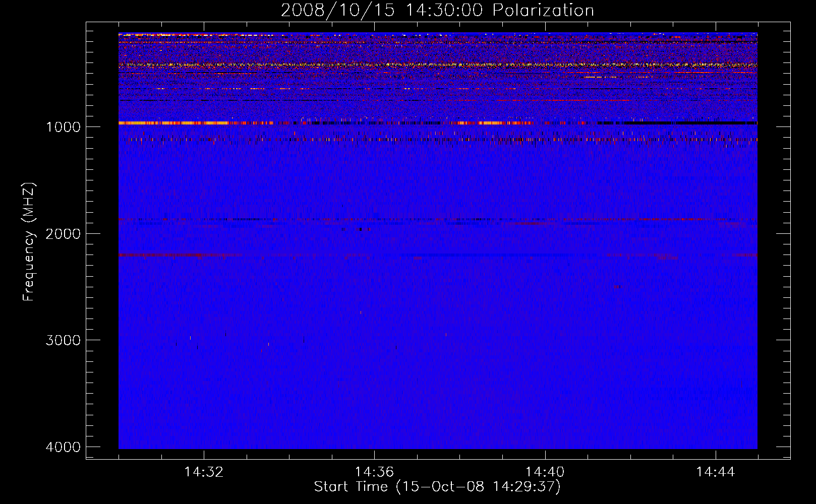This screenshot has width=816, height=504.
Task: Click the frequency tick label "2000"
Action: pyautogui.click(x=63, y=233)
